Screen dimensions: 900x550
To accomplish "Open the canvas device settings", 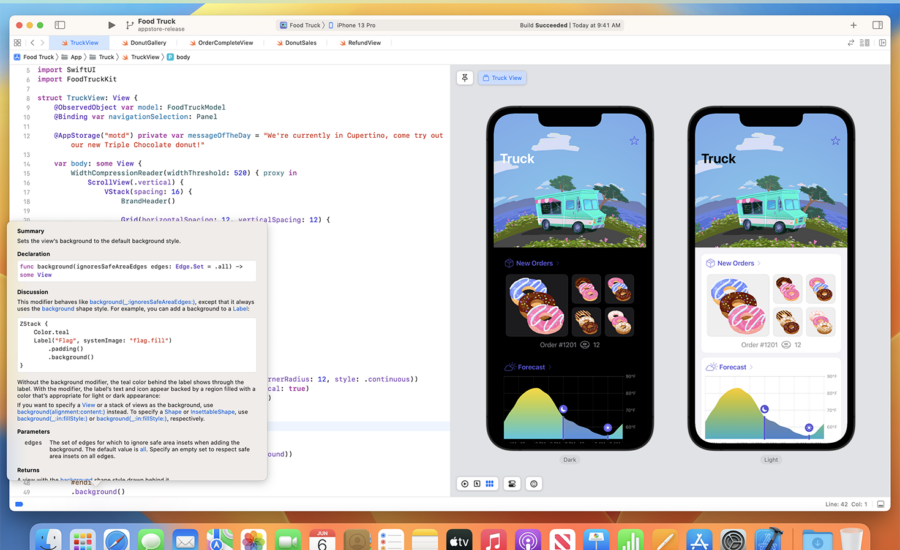I will coord(512,483).
